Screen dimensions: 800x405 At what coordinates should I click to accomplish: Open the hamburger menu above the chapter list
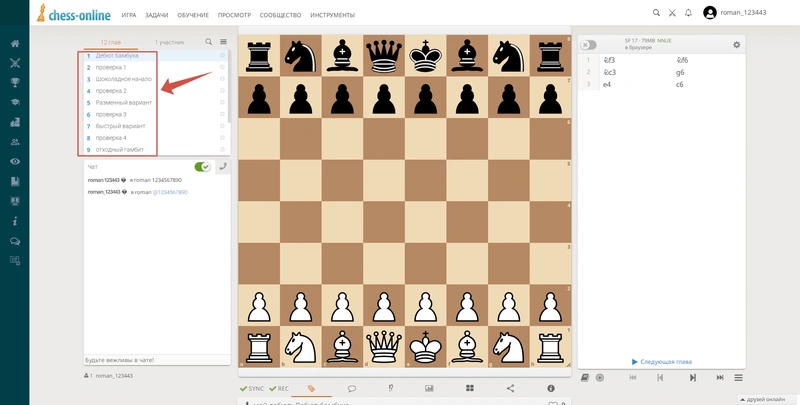point(223,42)
